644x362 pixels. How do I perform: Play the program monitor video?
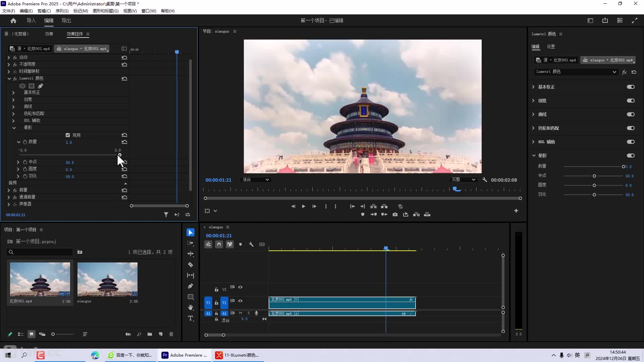click(x=304, y=206)
